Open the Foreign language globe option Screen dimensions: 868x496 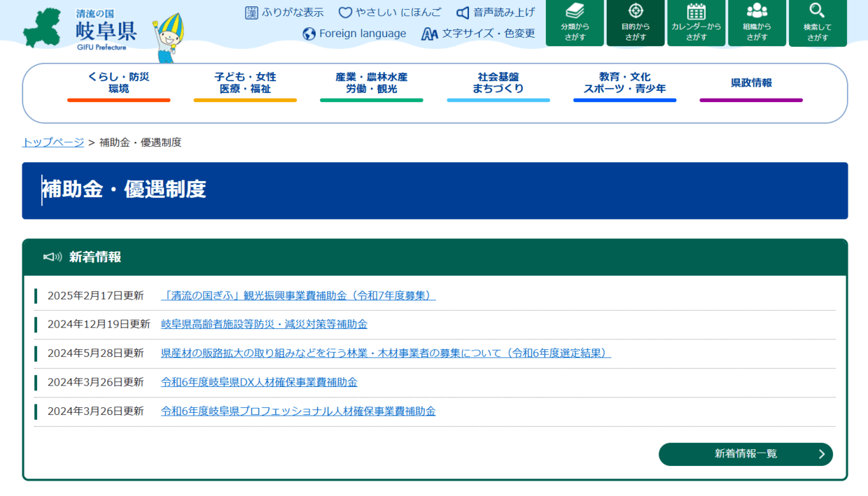click(354, 34)
